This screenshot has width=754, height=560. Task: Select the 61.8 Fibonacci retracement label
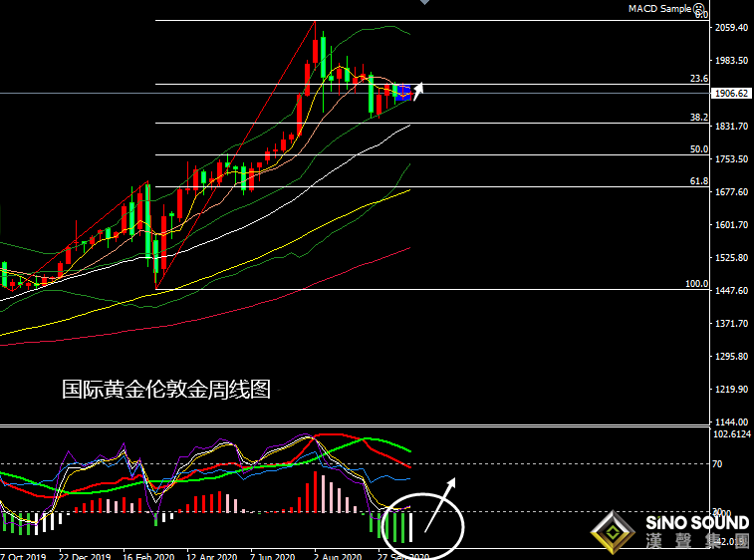tap(698, 181)
